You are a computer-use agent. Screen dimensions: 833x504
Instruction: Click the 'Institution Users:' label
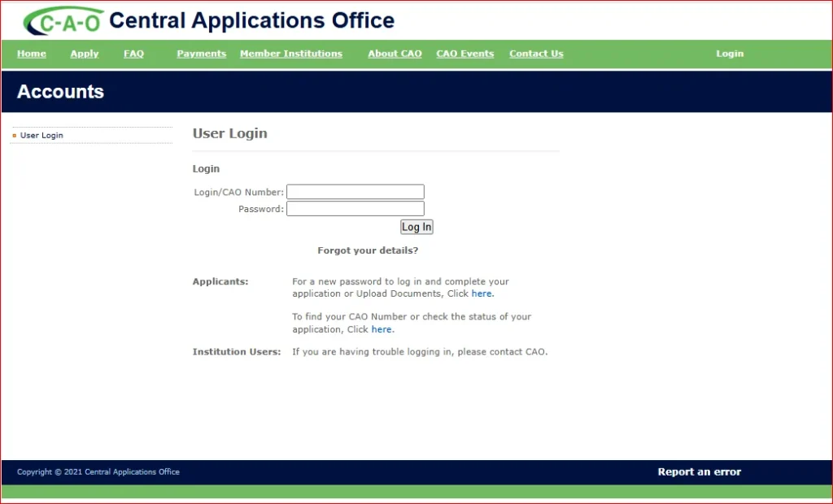point(237,351)
